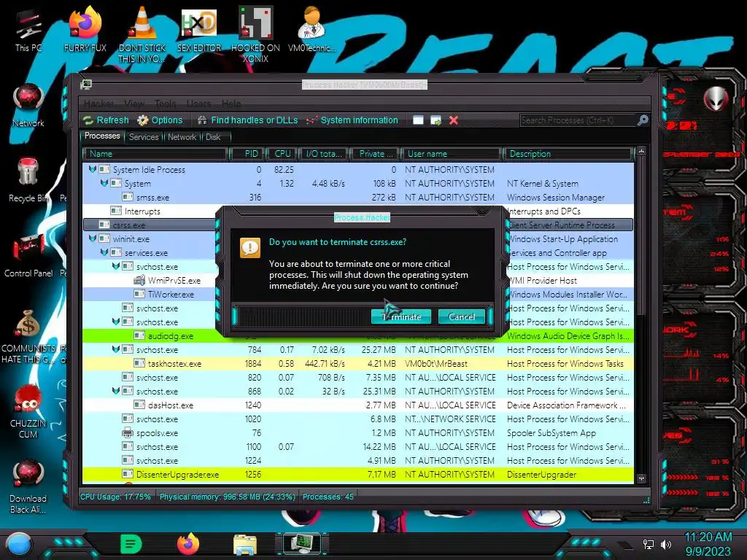
Task: Click the Process Hacker taskbar icon
Action: point(302,543)
